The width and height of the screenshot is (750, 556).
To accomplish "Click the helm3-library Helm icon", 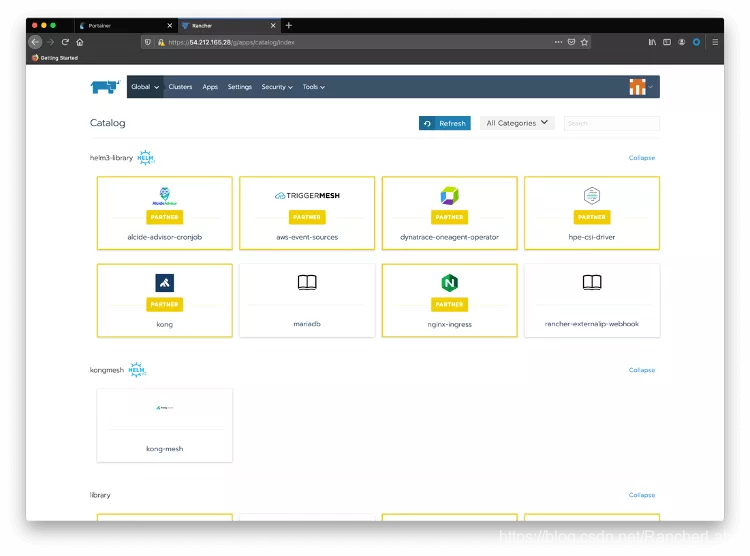I will 146,157.
